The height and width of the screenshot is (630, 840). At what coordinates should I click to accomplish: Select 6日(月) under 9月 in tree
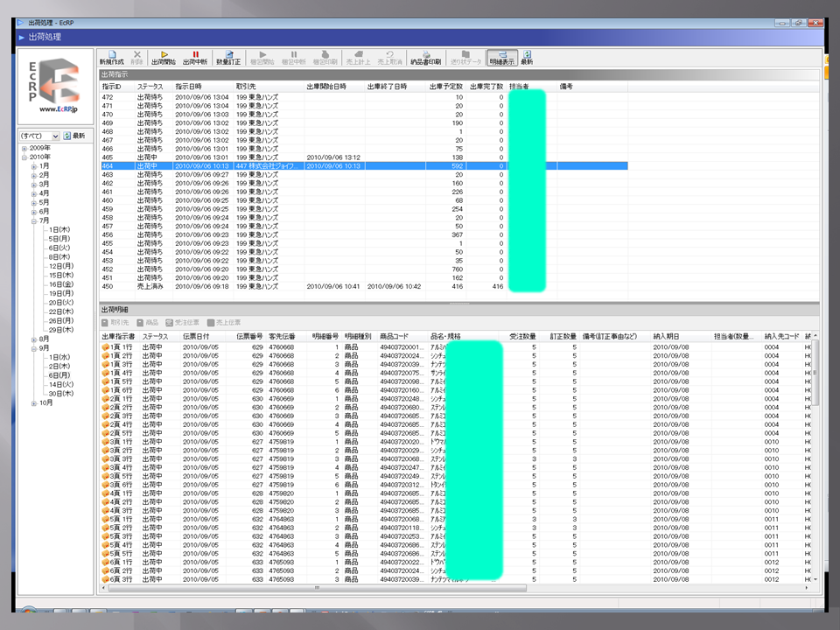60,375
